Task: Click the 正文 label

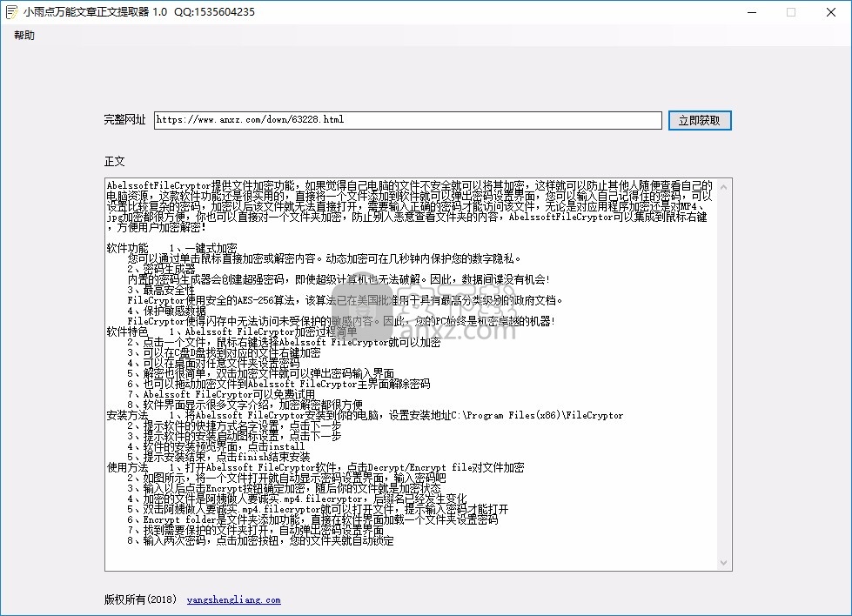Action: 115,161
